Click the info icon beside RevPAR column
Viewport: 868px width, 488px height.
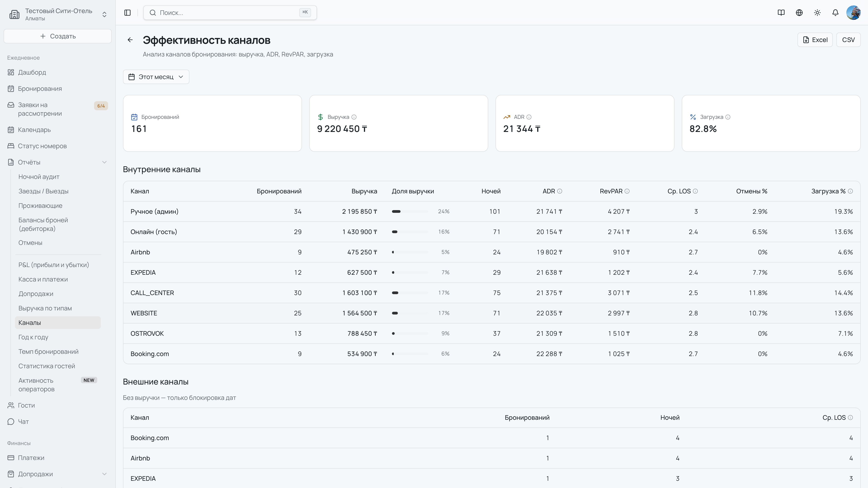pos(627,191)
